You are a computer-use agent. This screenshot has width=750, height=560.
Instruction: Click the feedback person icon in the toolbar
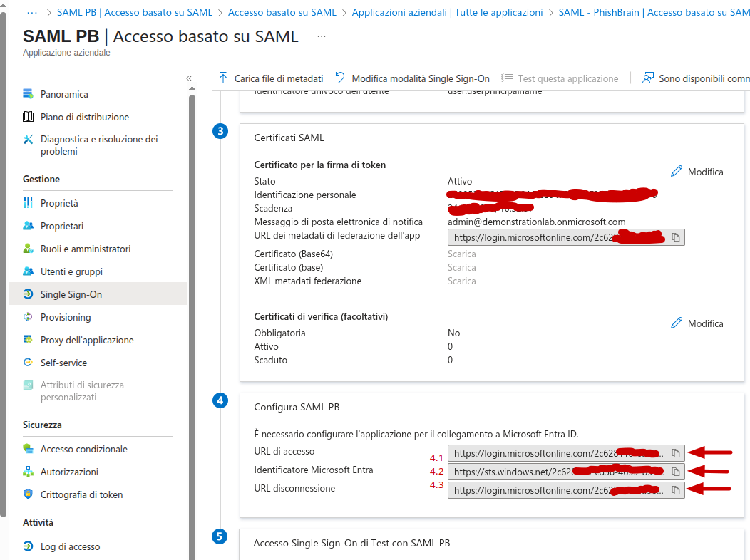(647, 78)
